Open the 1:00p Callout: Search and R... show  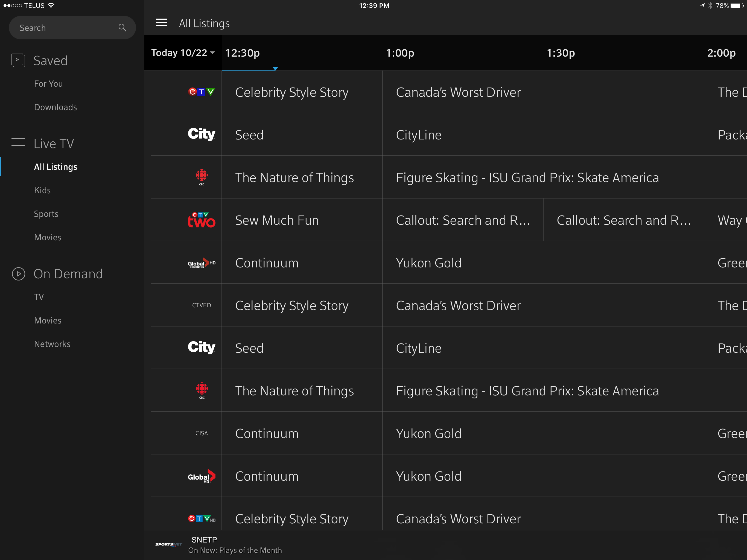[463, 220]
